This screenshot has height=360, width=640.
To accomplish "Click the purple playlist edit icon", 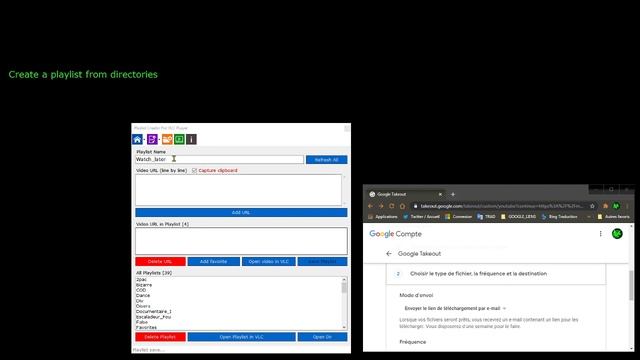I will (x=152, y=140).
